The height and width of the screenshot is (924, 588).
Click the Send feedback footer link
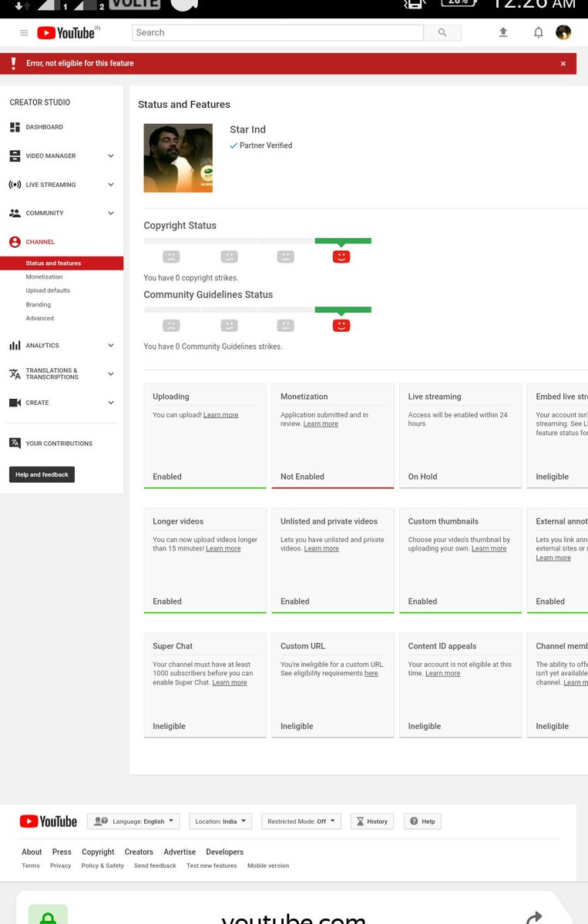155,866
